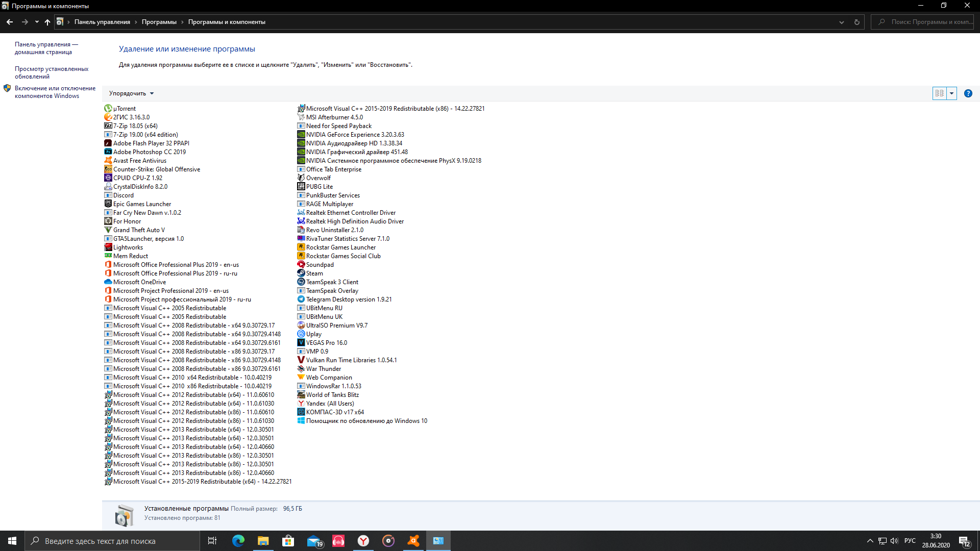Select Revo Uninstaller 2.1.0 entry

(335, 230)
